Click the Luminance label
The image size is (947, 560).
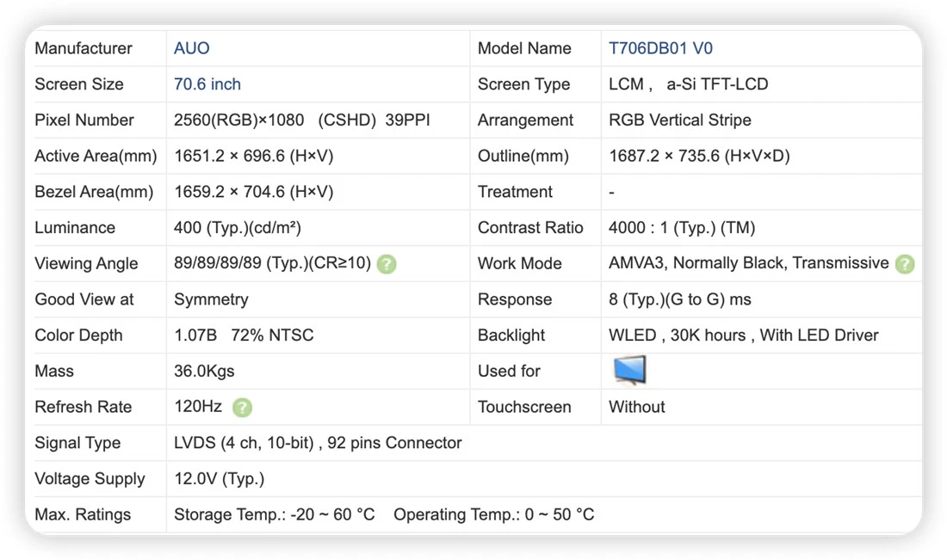pos(75,227)
